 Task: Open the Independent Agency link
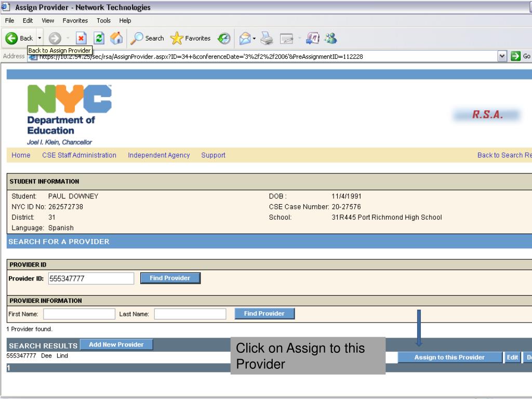click(159, 155)
